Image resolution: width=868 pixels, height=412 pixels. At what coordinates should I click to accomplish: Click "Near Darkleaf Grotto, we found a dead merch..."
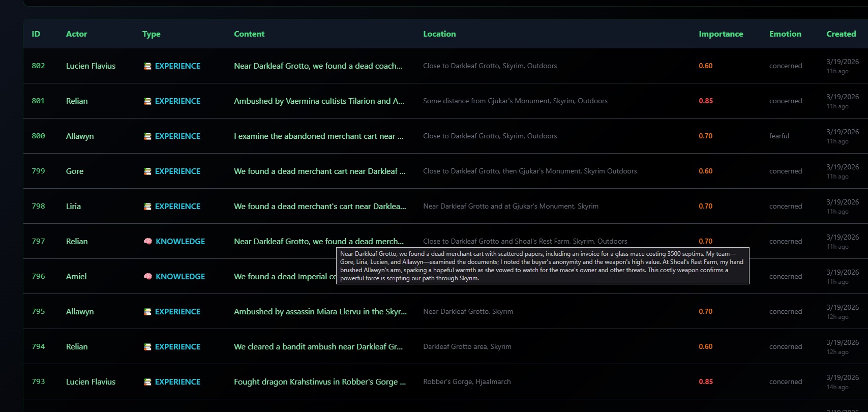[x=319, y=242]
